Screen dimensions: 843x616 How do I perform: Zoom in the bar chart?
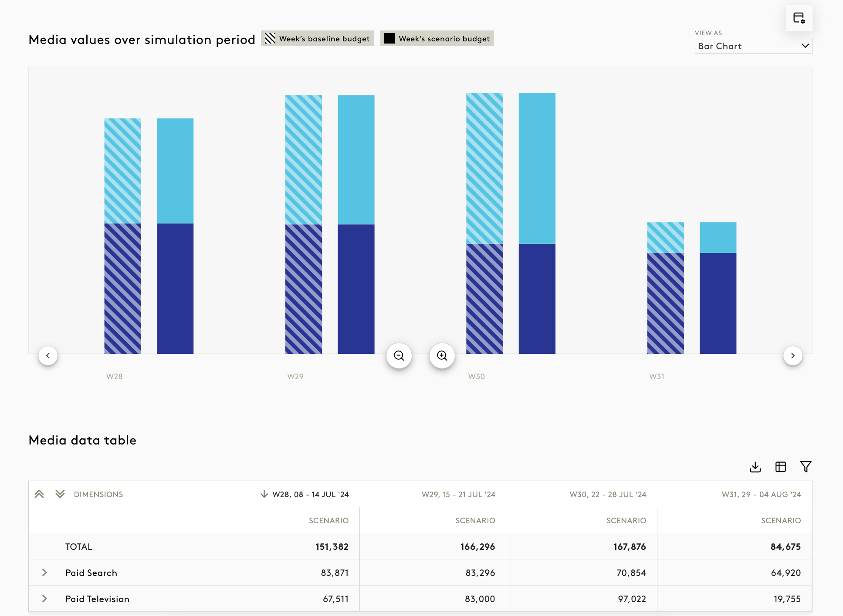point(442,356)
